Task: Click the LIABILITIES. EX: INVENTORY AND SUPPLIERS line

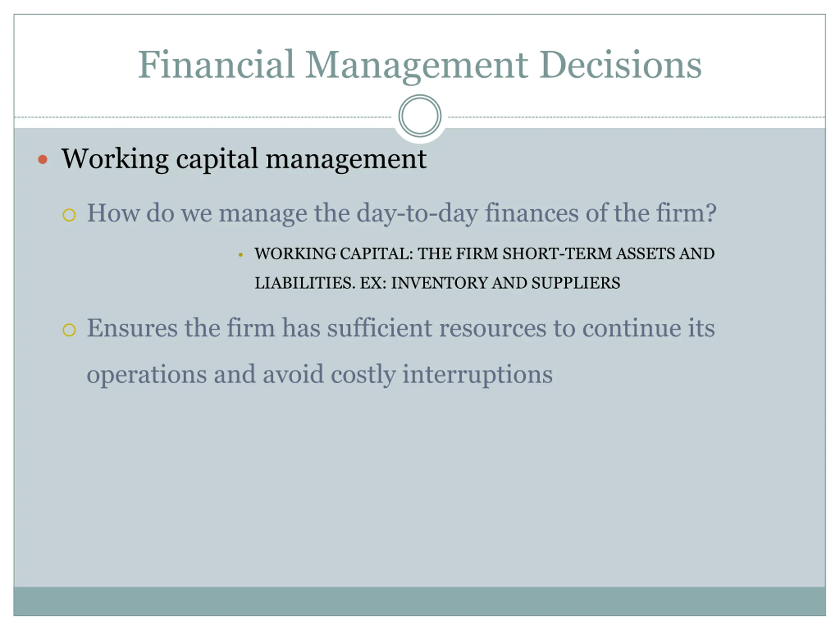Action: [437, 283]
